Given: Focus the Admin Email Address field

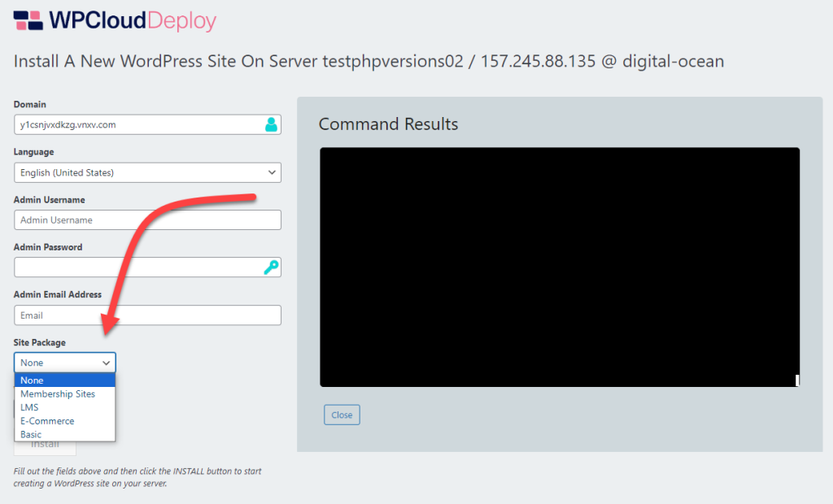Looking at the screenshot, I should click(x=146, y=315).
